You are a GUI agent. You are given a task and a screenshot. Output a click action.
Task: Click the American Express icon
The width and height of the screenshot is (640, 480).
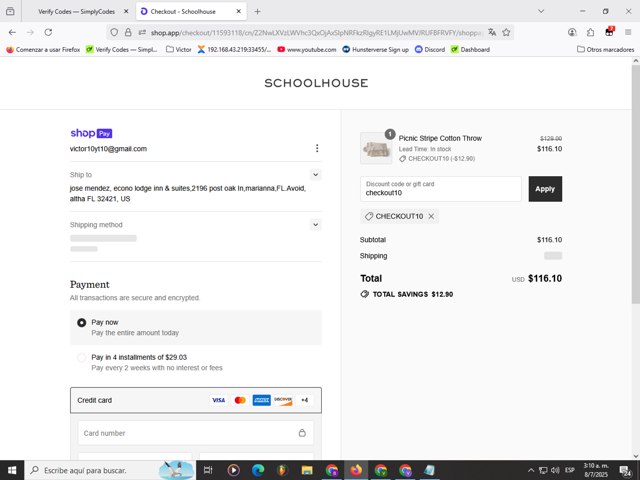[x=261, y=400]
